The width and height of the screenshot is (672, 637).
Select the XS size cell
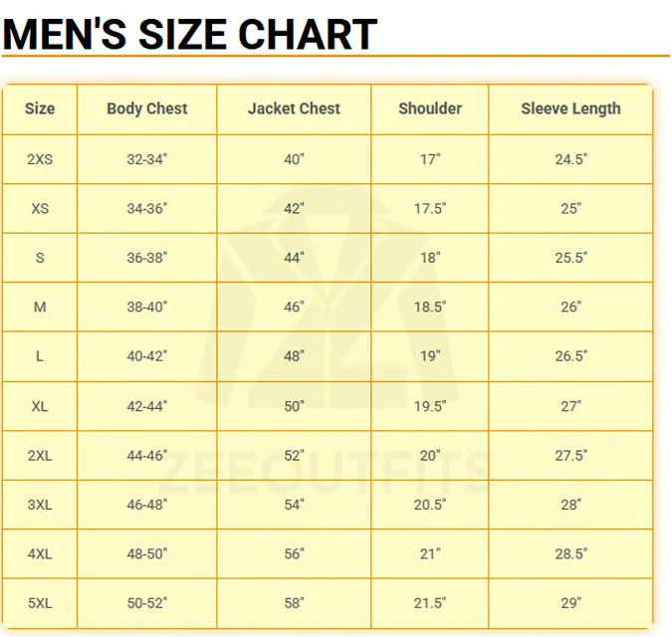click(40, 209)
